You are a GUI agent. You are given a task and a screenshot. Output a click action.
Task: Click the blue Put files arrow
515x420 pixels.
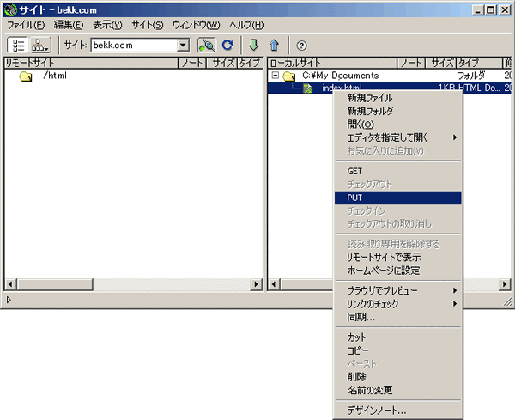[275, 45]
